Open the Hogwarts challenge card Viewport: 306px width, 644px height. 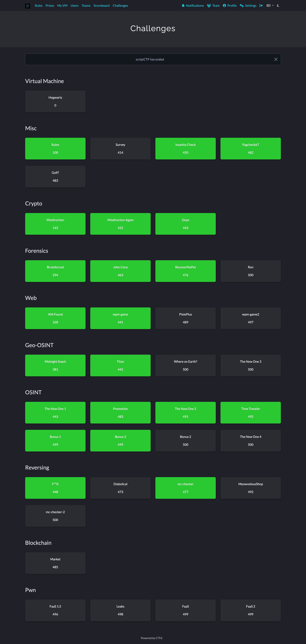pyautogui.click(x=55, y=101)
